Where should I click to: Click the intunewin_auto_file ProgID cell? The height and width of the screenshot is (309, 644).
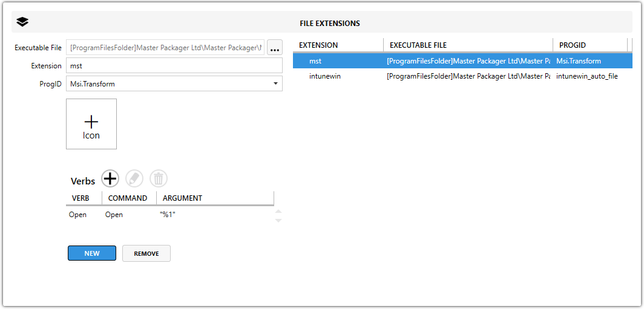pos(587,76)
